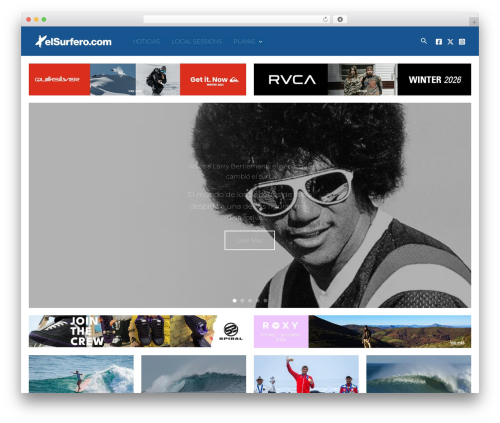The width and height of the screenshot is (500, 423).
Task: Open the Spiral Join The Crew banner
Action: pyautogui.click(x=137, y=331)
